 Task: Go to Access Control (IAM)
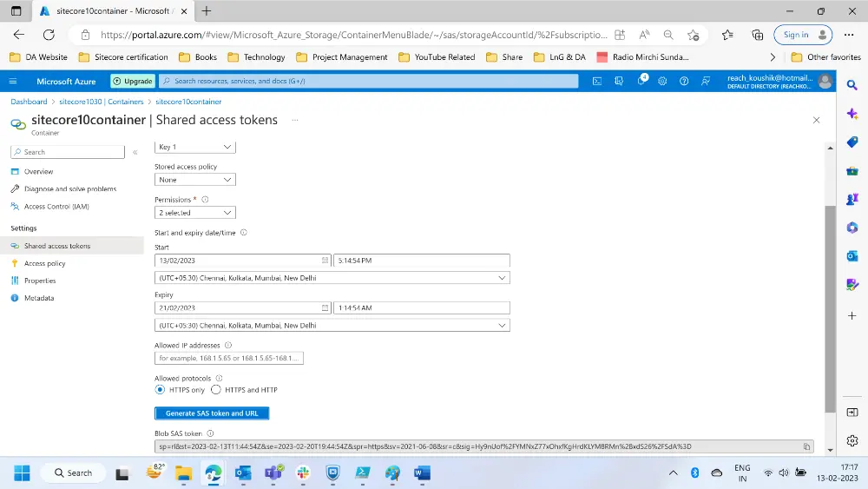click(56, 207)
